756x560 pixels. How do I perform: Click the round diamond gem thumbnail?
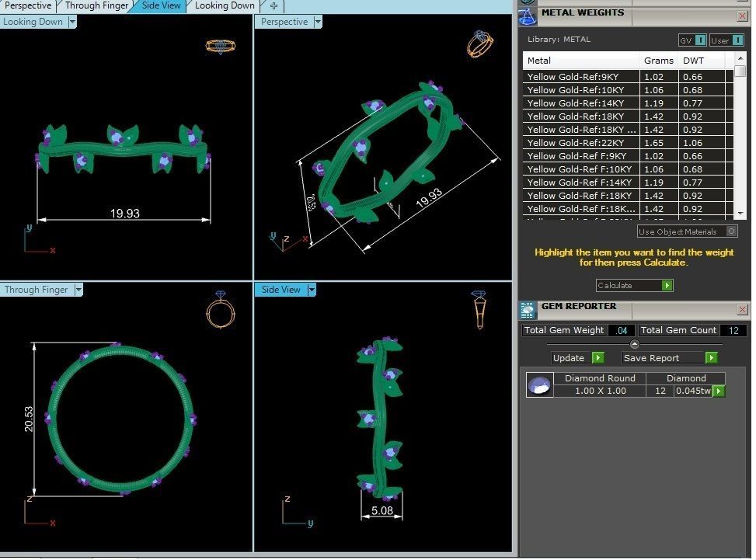(539, 385)
